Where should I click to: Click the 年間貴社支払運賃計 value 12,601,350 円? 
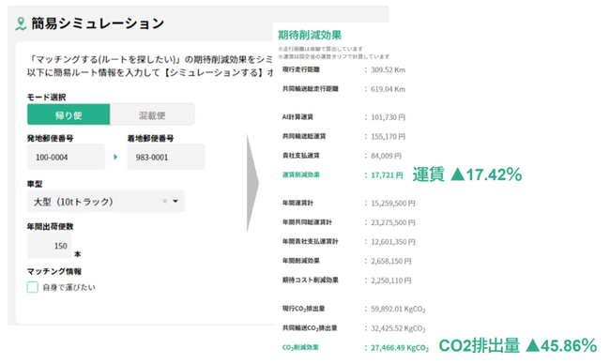(x=393, y=242)
